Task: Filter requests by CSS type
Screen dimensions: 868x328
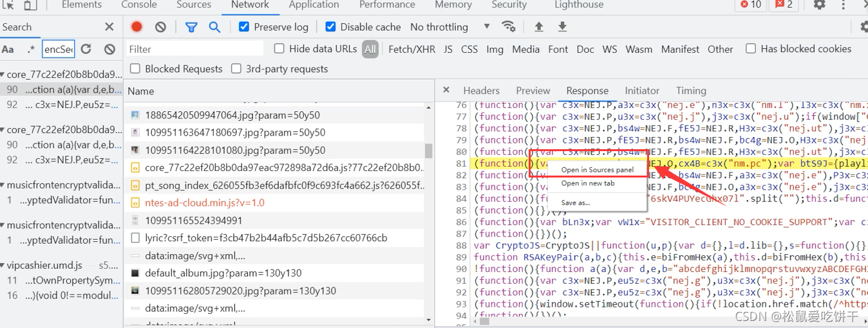Action: pos(469,49)
